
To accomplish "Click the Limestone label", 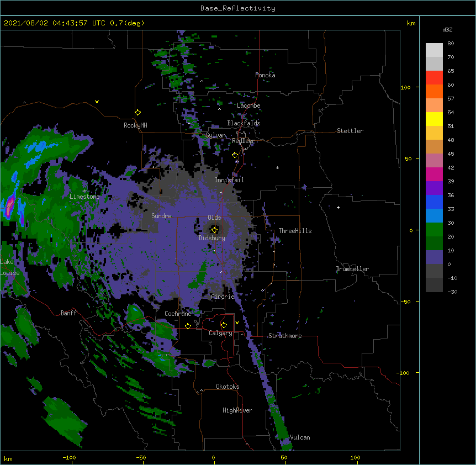I will (x=84, y=197).
